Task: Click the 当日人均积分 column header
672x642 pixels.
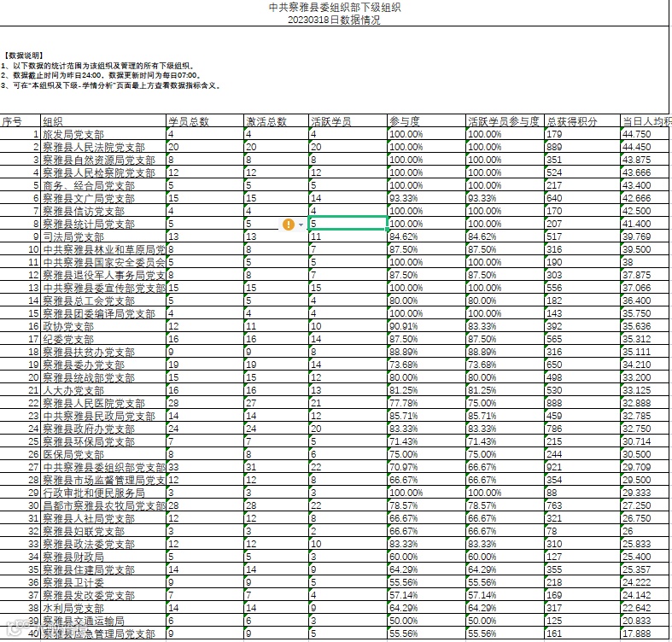Action: coord(646,121)
